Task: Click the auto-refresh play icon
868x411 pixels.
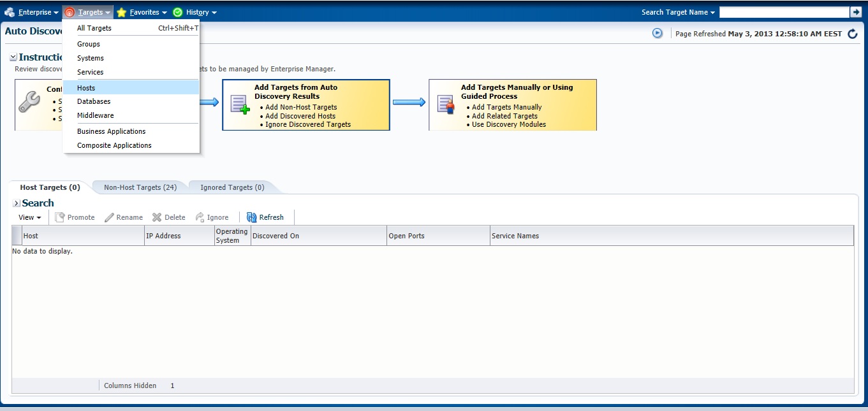Action: tap(658, 33)
